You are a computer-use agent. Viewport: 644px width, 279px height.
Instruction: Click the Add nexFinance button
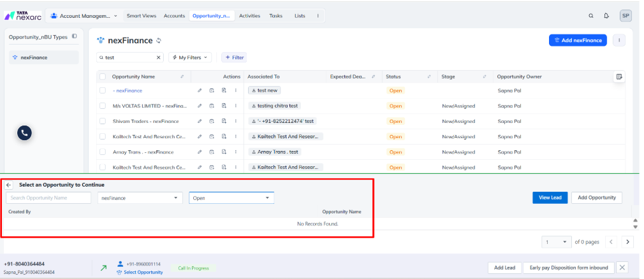577,40
